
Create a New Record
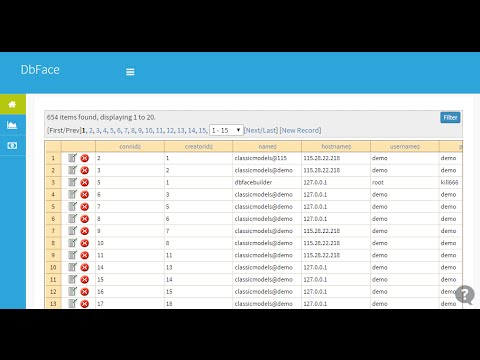click(300, 130)
